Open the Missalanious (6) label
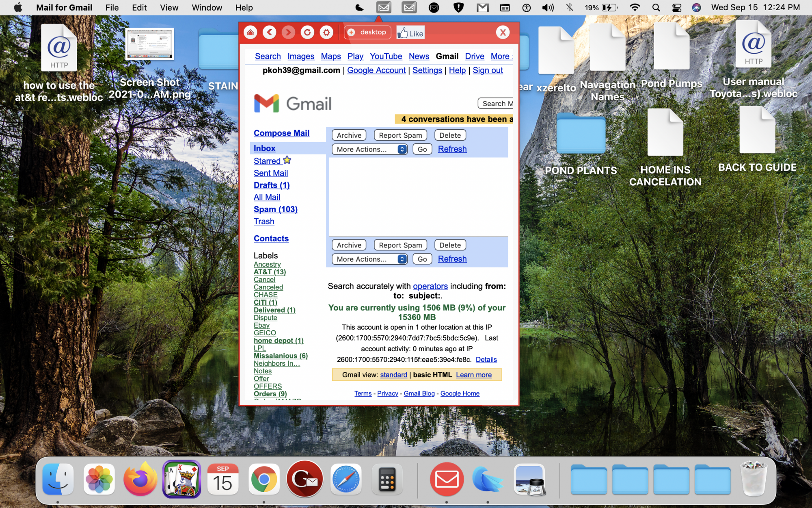 281,356
